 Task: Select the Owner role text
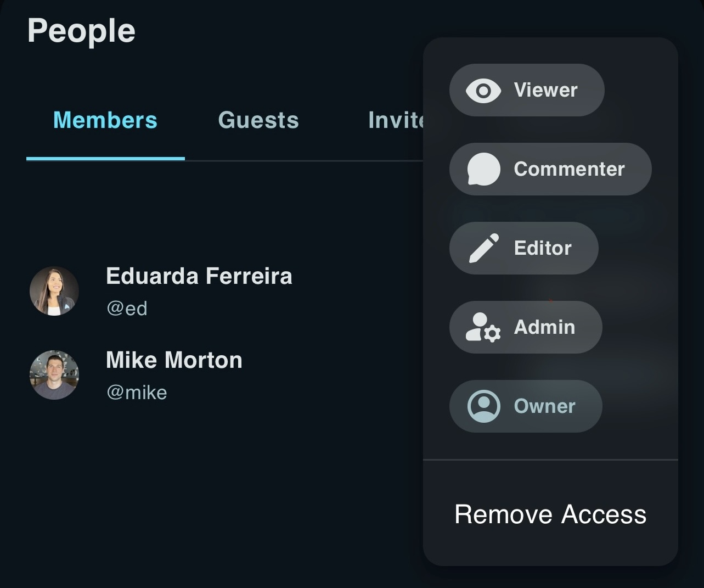pyautogui.click(x=544, y=406)
